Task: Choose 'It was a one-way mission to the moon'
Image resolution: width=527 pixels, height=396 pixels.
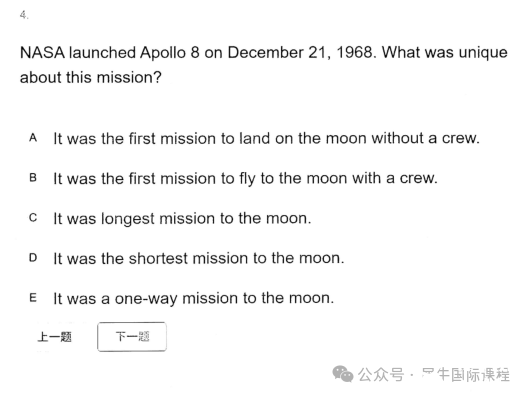Action: tap(194, 299)
